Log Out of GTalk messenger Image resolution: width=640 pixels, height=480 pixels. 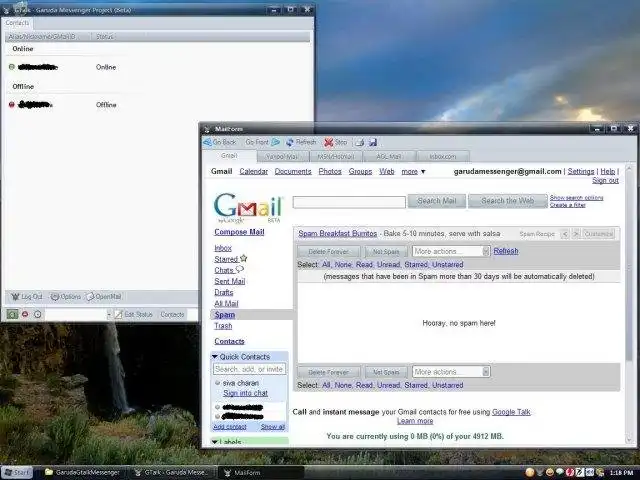tap(26, 297)
